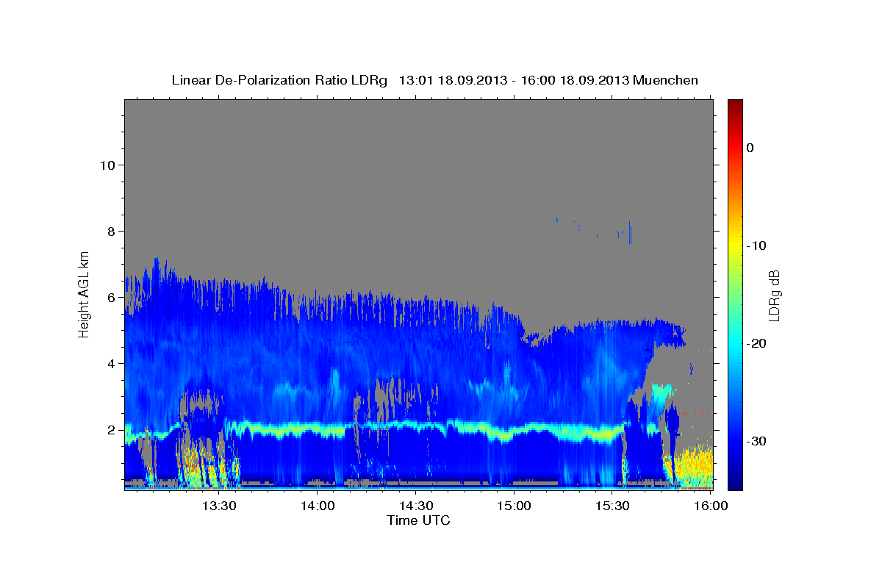This screenshot has width=882, height=588.
Task: Click the colorbar value label 0
Action: coord(750,148)
